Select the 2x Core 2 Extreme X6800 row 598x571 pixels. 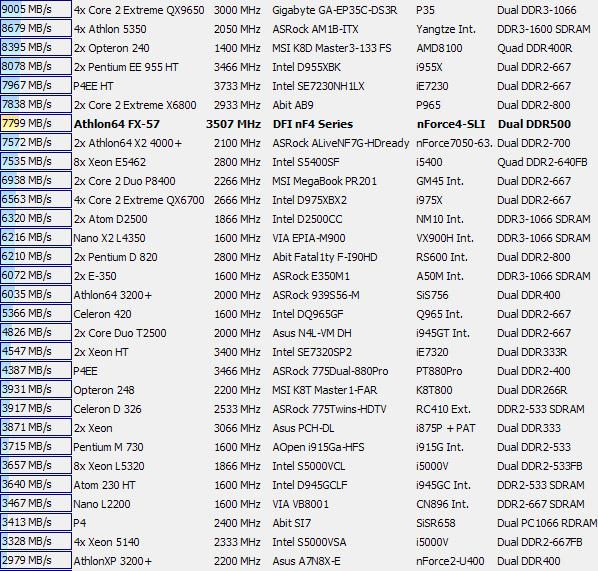click(299, 105)
